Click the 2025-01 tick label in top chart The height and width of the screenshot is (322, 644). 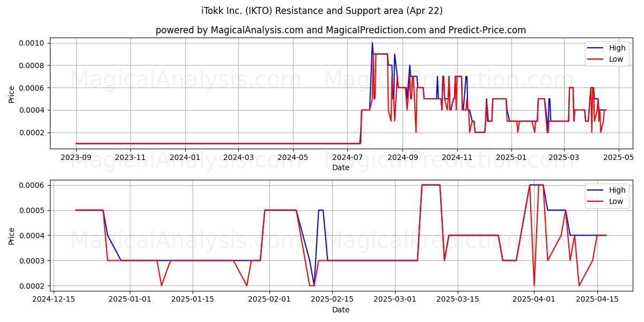click(511, 157)
